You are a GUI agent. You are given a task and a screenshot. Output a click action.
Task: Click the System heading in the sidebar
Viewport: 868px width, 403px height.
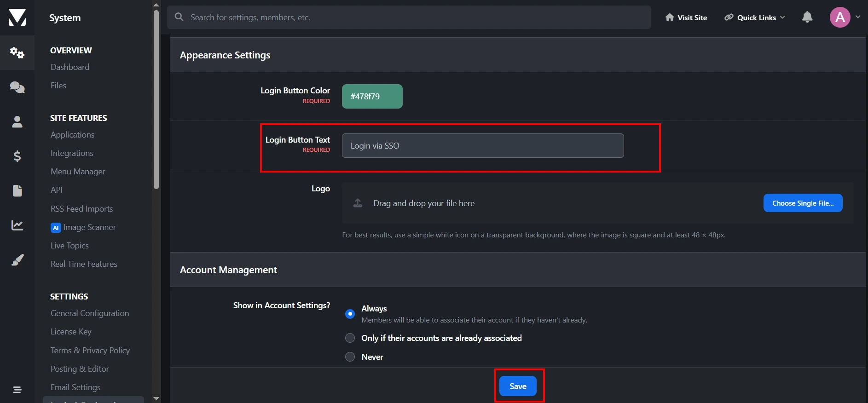click(x=65, y=18)
